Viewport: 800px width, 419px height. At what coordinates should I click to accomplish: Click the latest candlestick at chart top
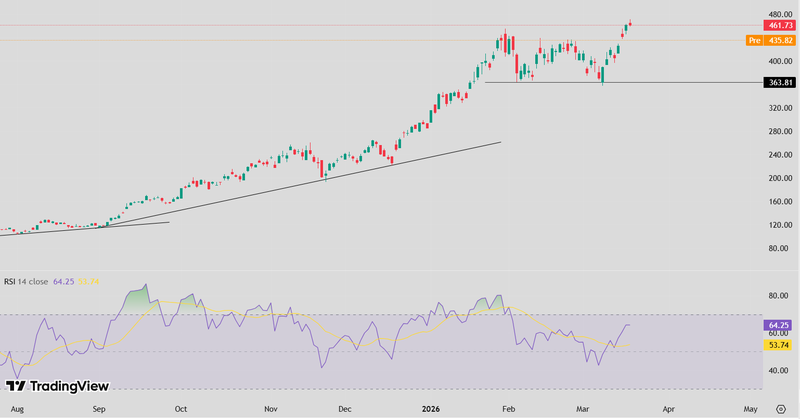[630, 22]
